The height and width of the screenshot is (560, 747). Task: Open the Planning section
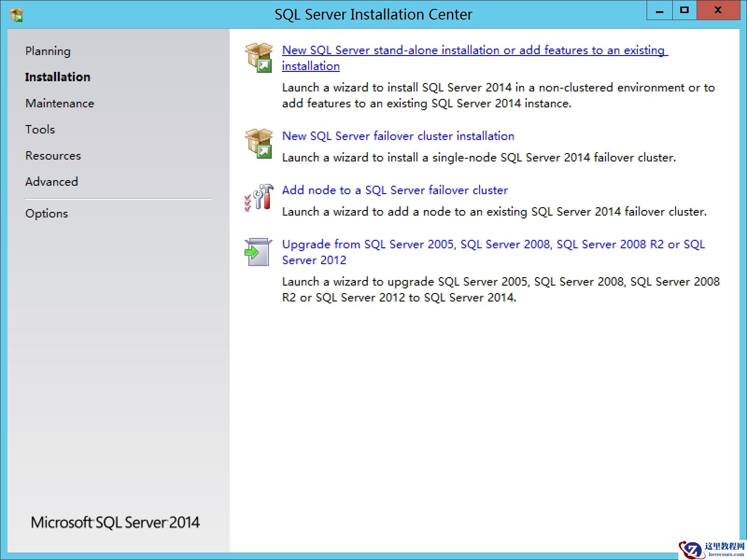(x=48, y=51)
